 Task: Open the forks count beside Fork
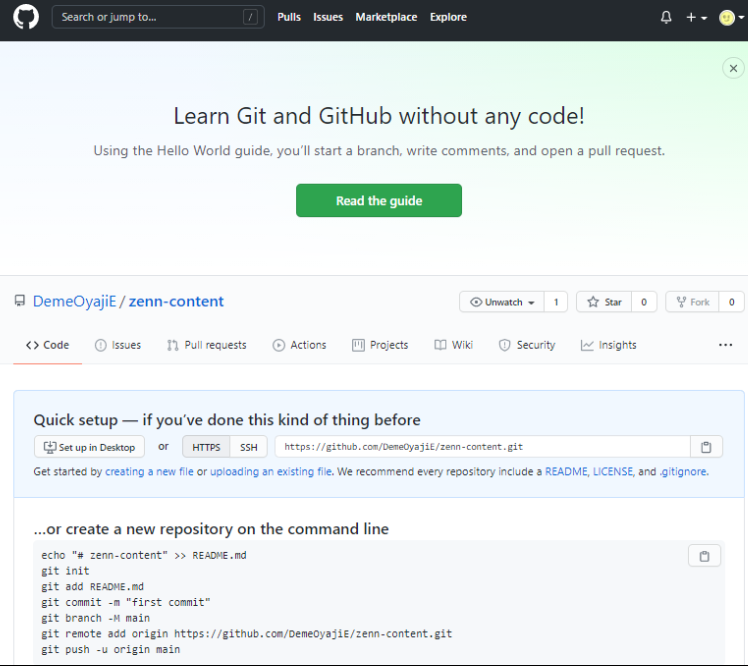coord(731,302)
